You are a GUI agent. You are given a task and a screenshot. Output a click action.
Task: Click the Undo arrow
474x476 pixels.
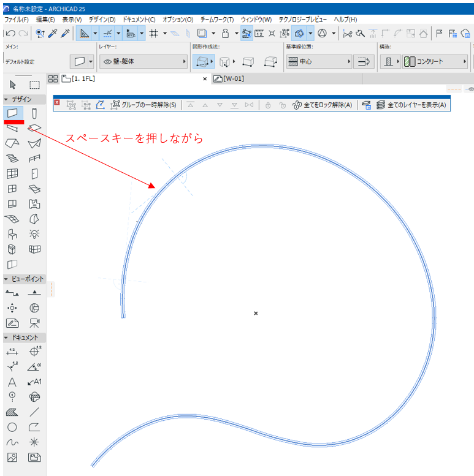coord(10,33)
